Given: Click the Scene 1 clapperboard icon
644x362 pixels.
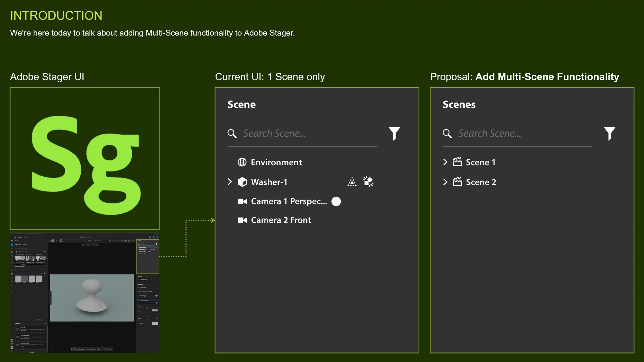Looking at the screenshot, I should [x=457, y=162].
